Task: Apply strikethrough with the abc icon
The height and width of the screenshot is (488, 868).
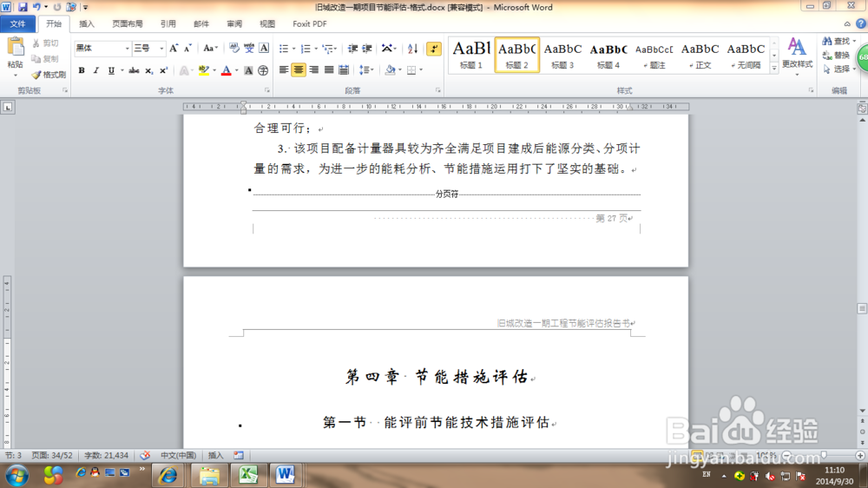Action: (134, 70)
